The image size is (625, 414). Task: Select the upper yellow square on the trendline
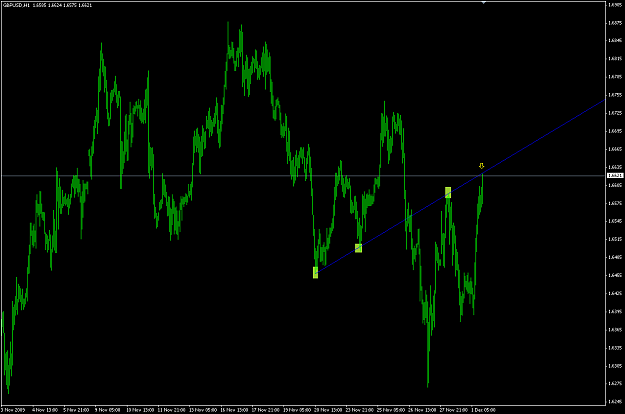(x=448, y=192)
